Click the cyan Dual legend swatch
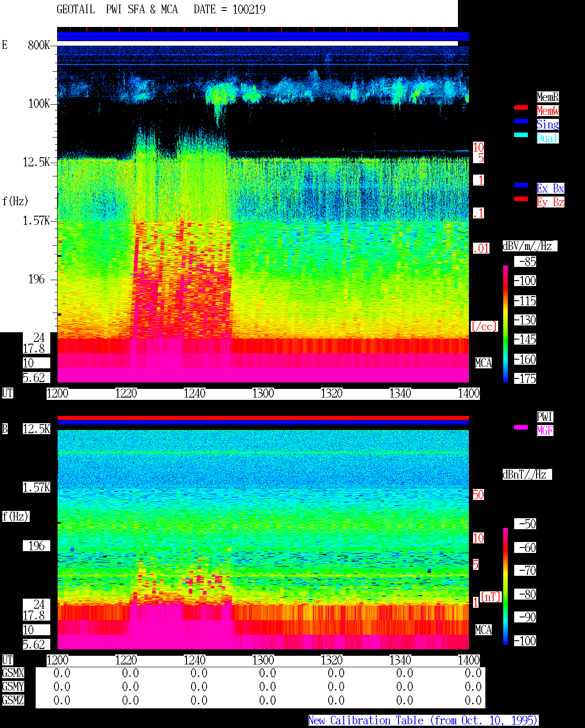 click(521, 135)
